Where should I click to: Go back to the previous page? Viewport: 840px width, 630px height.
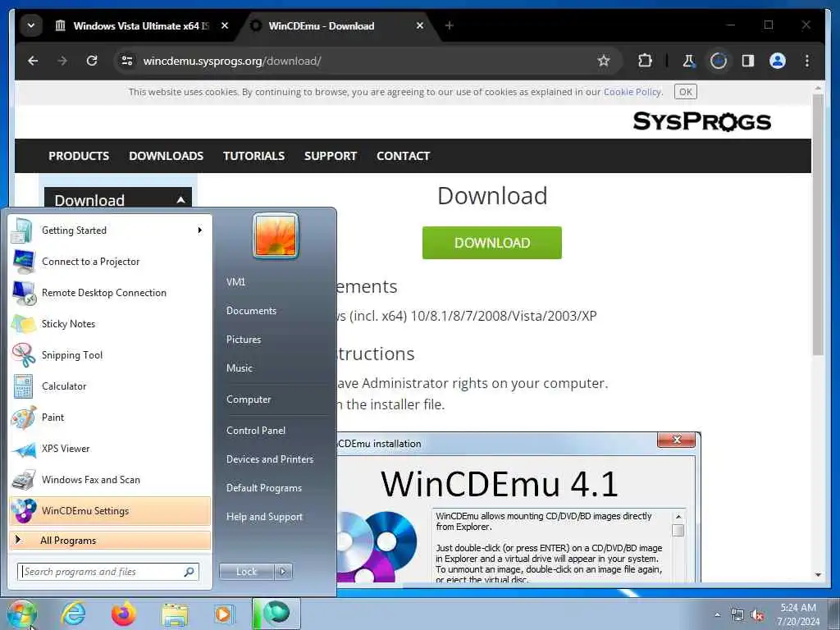click(x=33, y=61)
